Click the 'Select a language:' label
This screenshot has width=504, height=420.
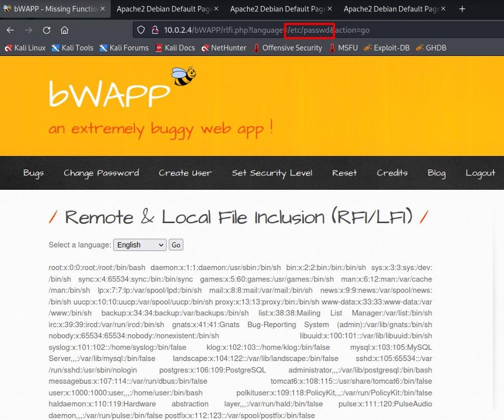(x=80, y=245)
